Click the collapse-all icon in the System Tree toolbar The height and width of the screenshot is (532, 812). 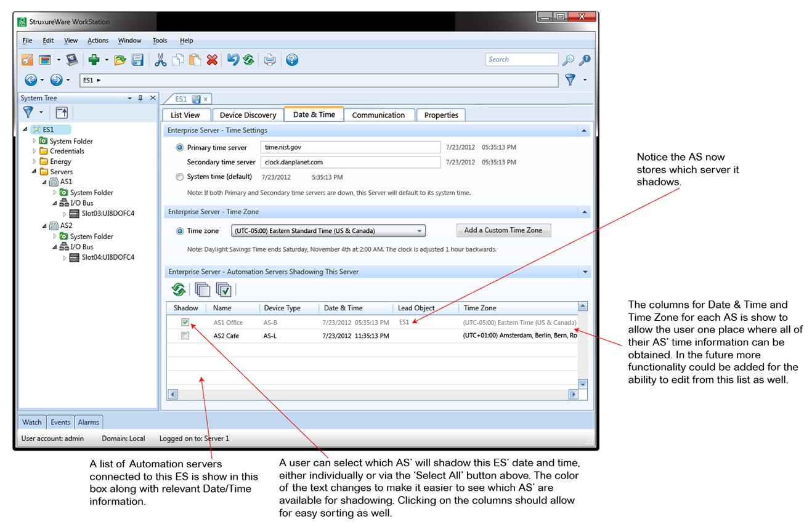click(62, 112)
